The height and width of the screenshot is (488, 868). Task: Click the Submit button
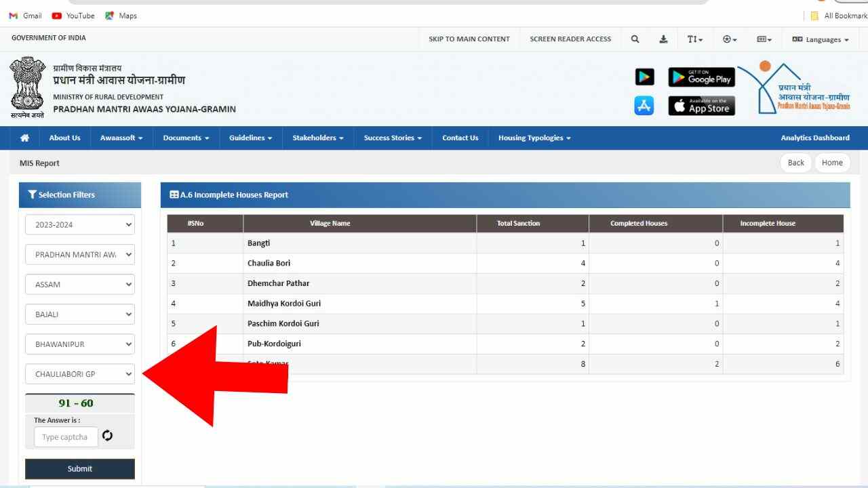tap(80, 469)
